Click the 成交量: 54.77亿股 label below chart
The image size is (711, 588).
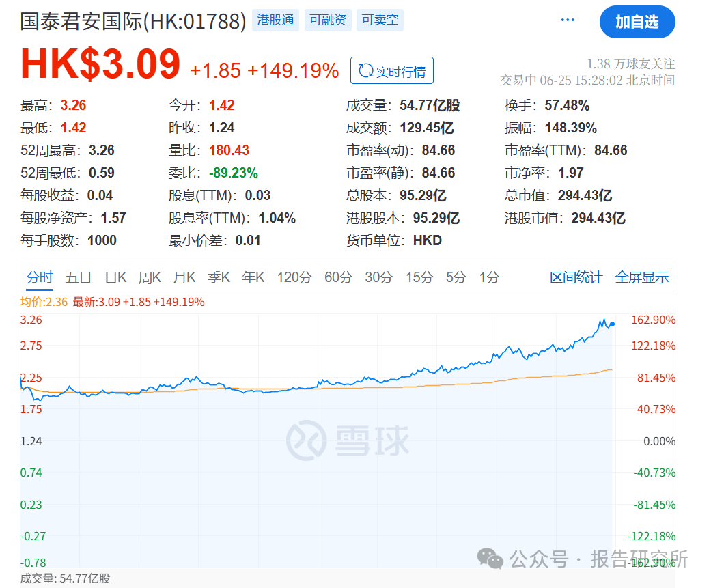click(66, 578)
